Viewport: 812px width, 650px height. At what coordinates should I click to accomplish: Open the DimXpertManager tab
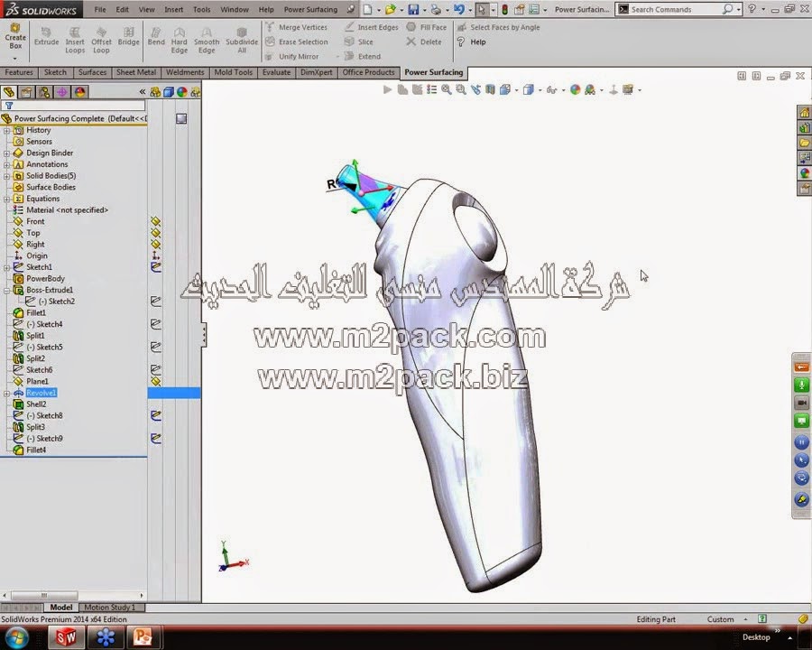pos(62,92)
